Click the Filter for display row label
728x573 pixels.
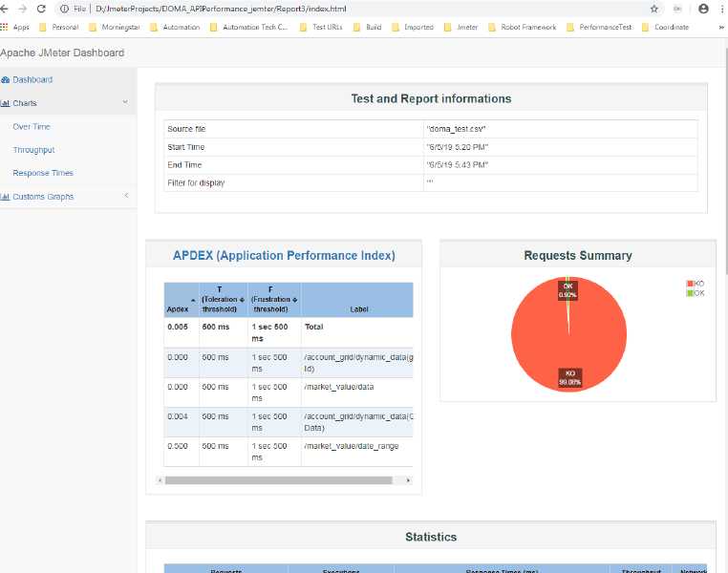click(196, 182)
